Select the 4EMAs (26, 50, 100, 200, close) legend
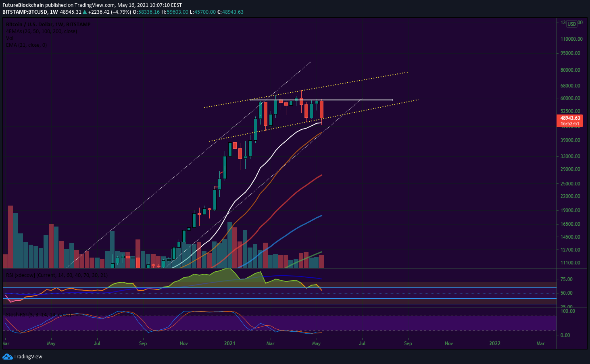The height and width of the screenshot is (364, 590). point(41,31)
